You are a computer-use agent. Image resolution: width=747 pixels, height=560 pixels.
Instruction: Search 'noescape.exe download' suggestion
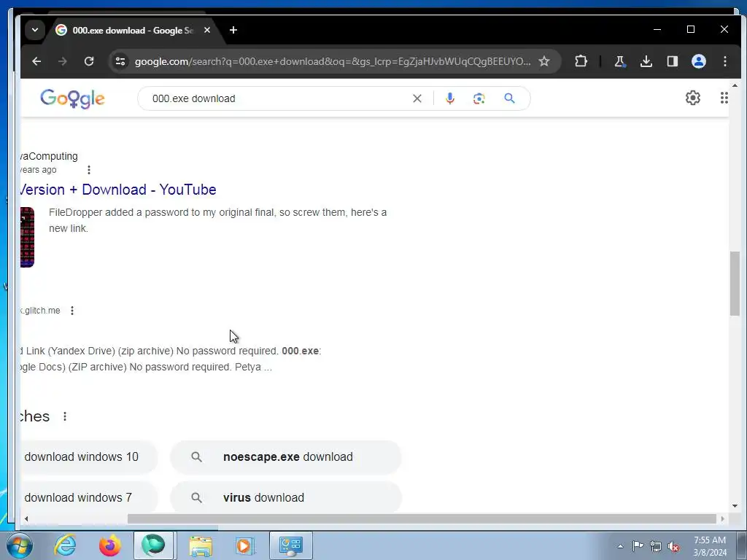[x=286, y=457]
